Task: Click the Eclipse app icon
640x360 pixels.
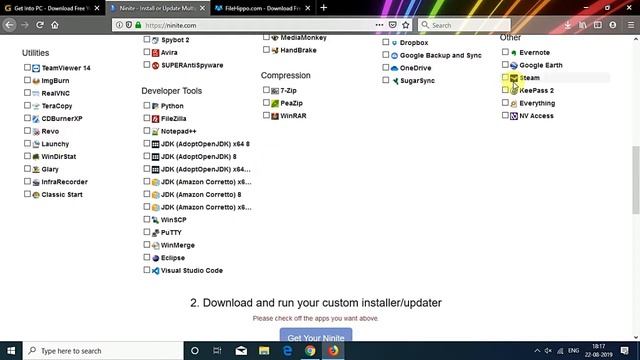Action: point(156,258)
